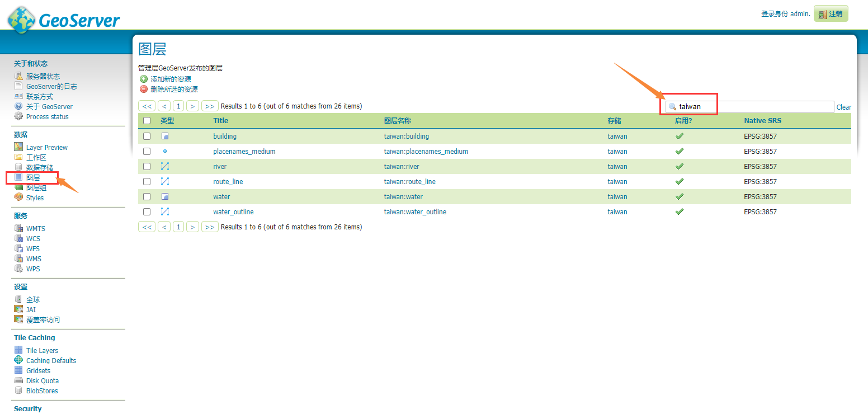Sort the table by 类型 column

[167, 120]
